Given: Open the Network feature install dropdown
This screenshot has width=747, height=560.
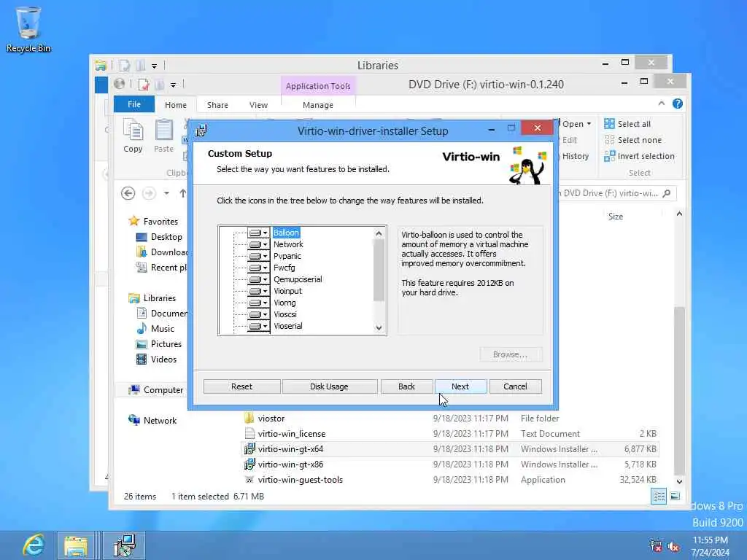Looking at the screenshot, I should pyautogui.click(x=259, y=244).
